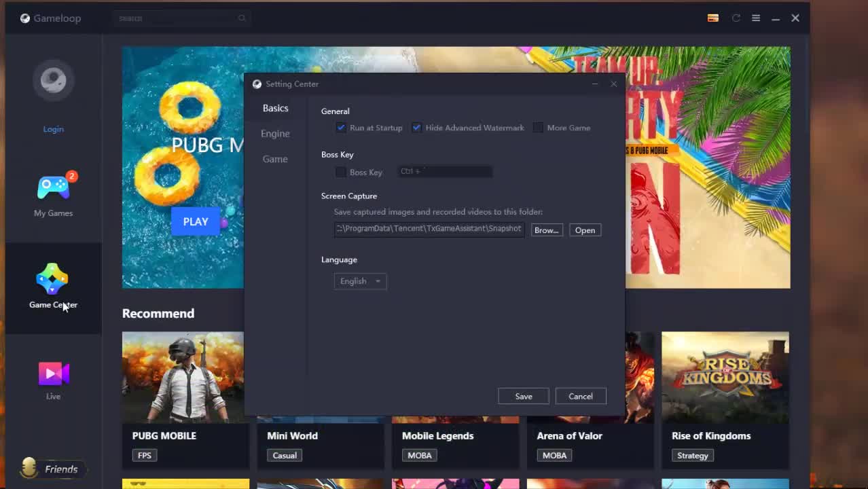Click the Gameloop search box
Screen dimensions: 868x489
click(x=182, y=18)
